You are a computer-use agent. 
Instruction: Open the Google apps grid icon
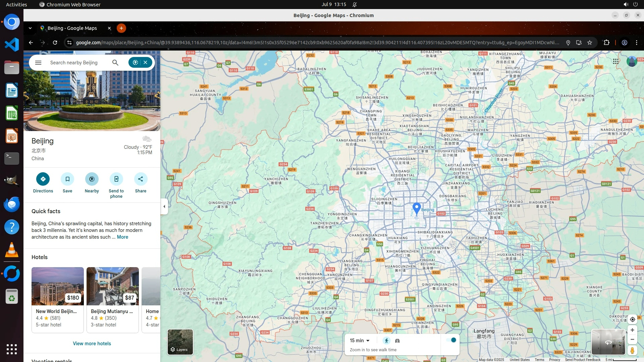[x=616, y=61]
